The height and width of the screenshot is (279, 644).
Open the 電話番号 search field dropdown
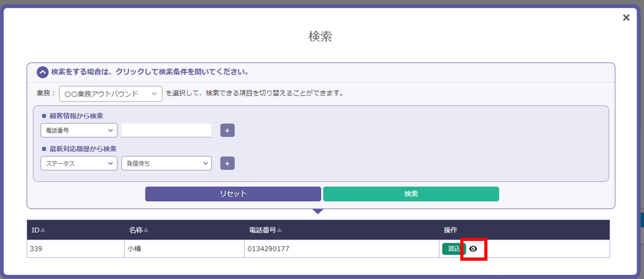[79, 130]
